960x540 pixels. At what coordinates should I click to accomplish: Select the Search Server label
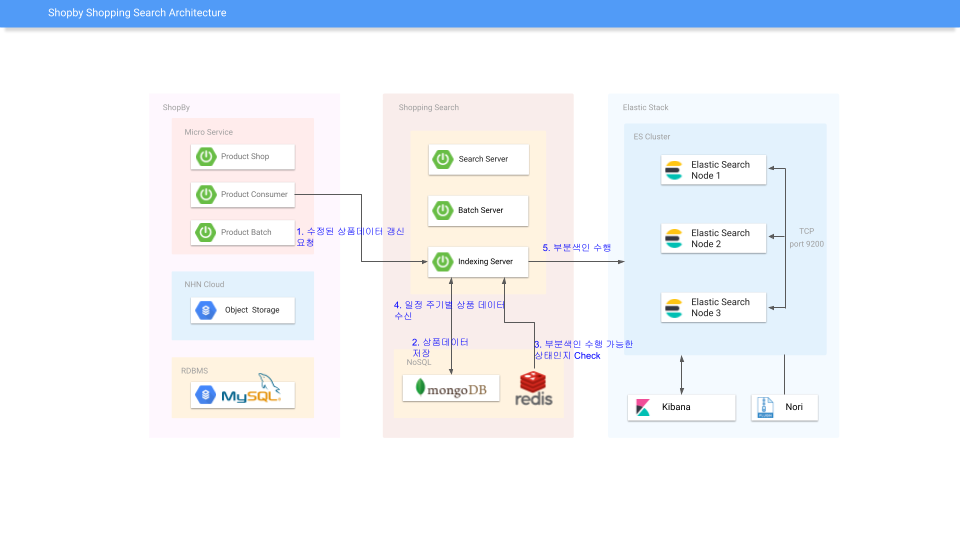click(x=483, y=159)
